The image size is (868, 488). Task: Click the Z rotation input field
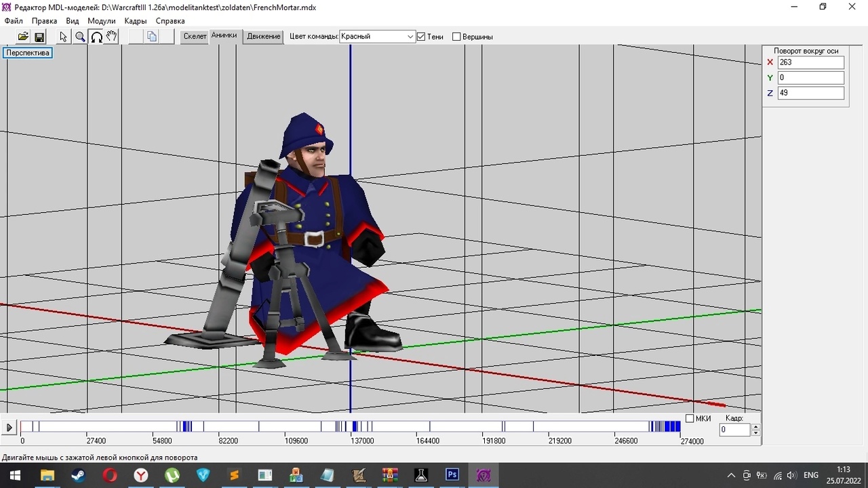point(811,93)
